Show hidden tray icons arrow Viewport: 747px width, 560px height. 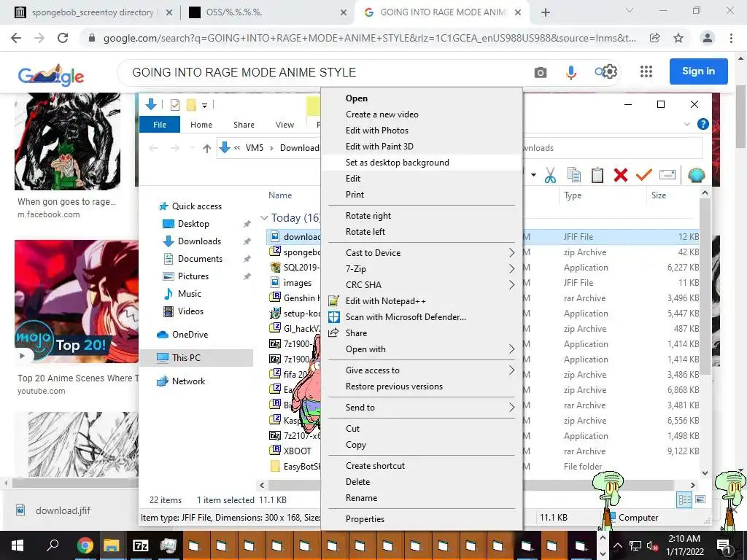(x=617, y=545)
